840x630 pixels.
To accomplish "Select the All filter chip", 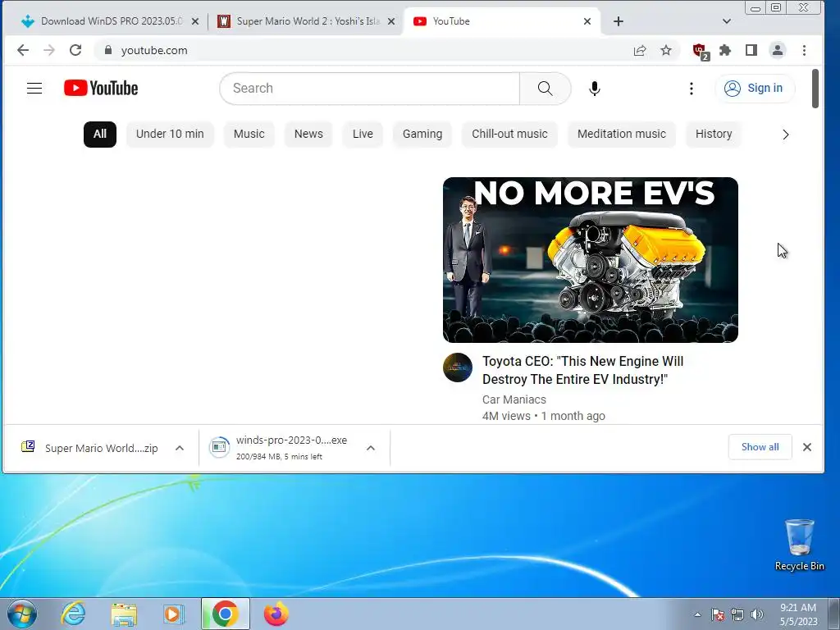I will pos(99,134).
